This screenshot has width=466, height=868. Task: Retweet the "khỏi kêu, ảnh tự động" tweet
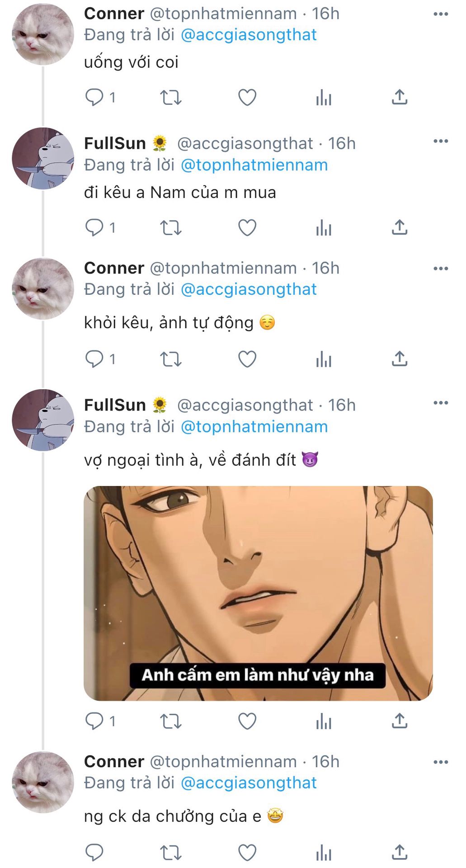coord(171,359)
